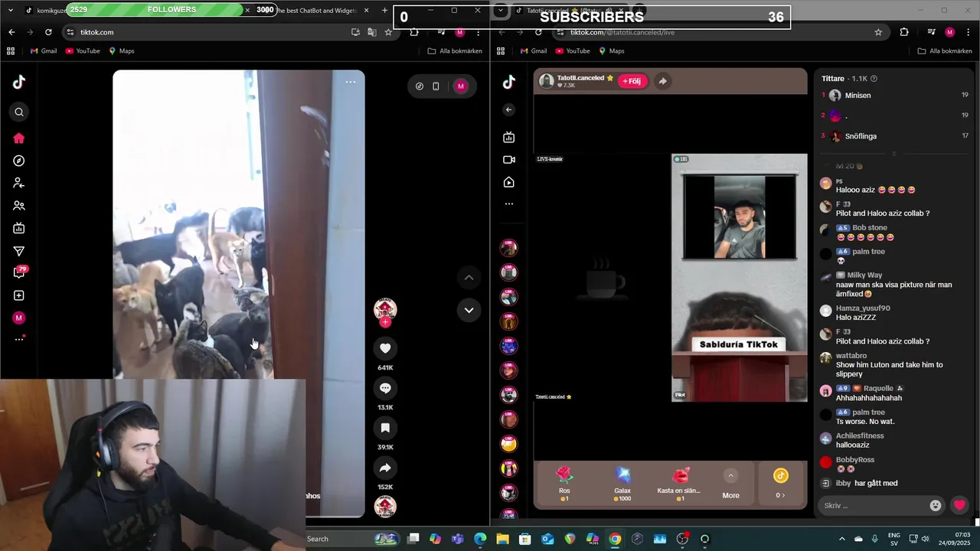
Task: Open Alla bokmärken folder in right browser
Action: tap(945, 51)
